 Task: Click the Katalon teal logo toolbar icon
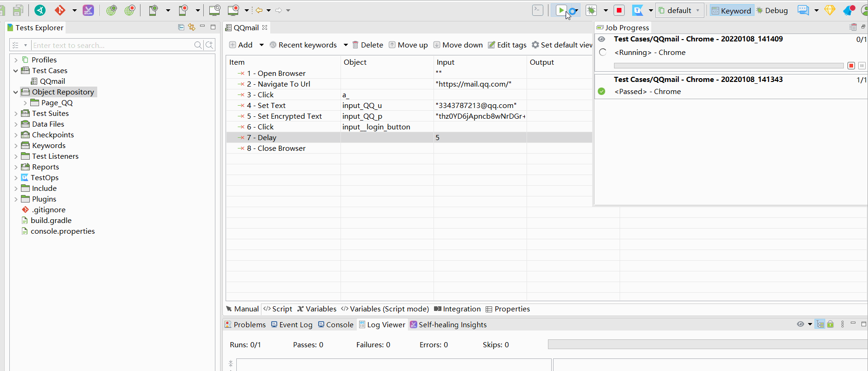click(x=40, y=10)
